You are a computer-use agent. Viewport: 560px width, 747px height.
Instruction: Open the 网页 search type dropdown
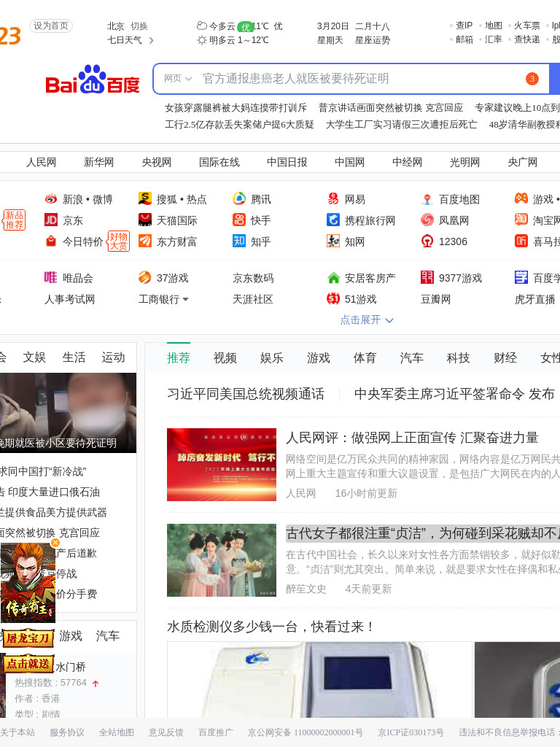tap(178, 79)
